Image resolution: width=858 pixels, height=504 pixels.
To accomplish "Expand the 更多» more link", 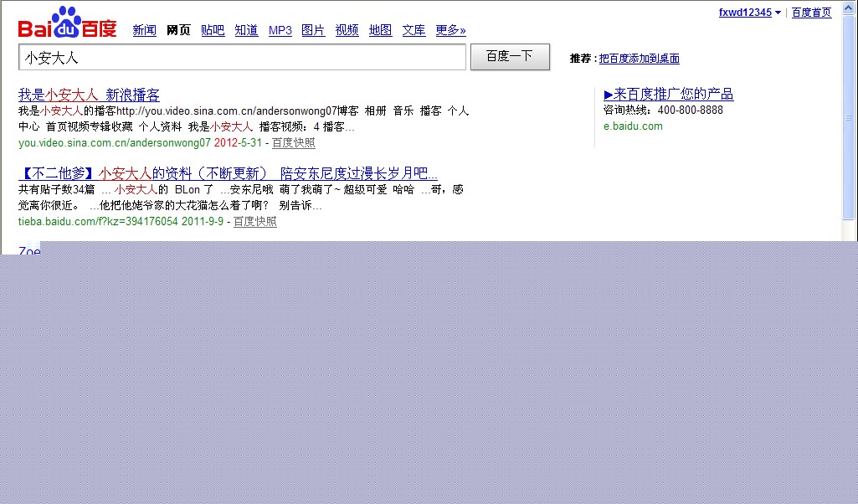I will pyautogui.click(x=450, y=30).
